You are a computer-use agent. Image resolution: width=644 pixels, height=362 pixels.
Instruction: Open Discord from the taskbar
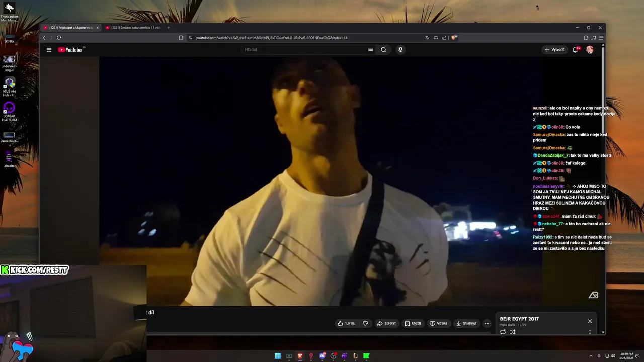point(322,356)
